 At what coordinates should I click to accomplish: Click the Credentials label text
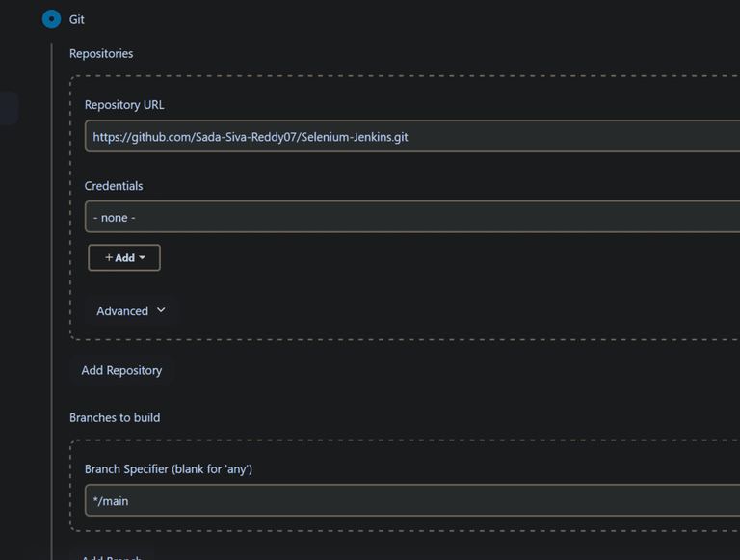click(114, 185)
